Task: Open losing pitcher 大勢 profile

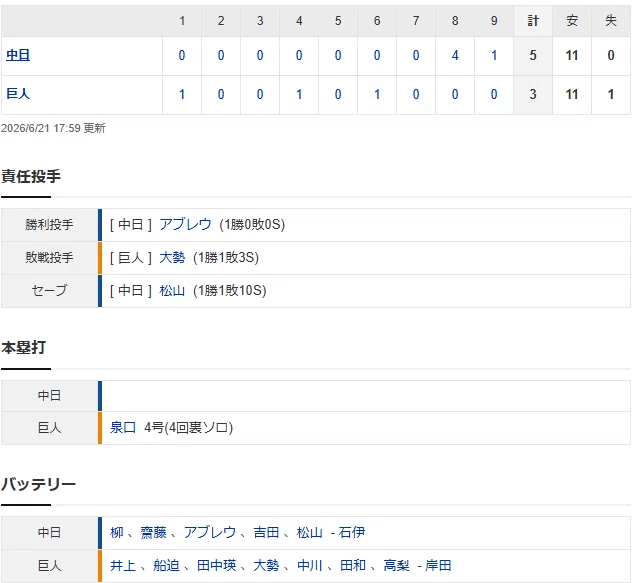Action: (172, 257)
